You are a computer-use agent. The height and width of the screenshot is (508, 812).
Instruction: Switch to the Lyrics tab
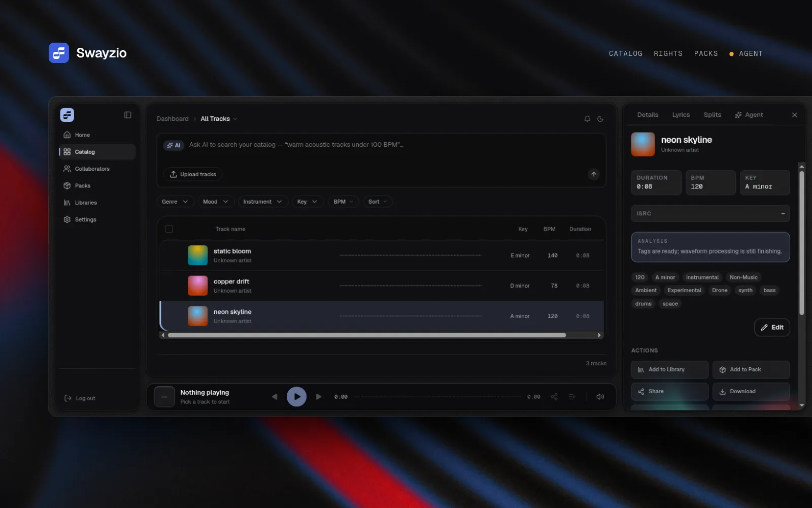click(681, 115)
